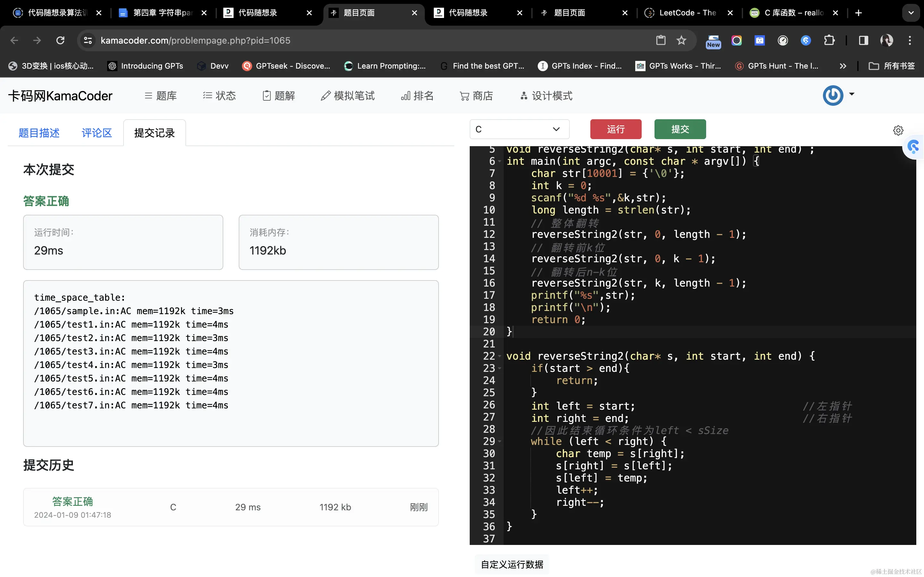The image size is (924, 577).
Task: Show hidden bookmarks overflow chevron
Action: coord(843,66)
